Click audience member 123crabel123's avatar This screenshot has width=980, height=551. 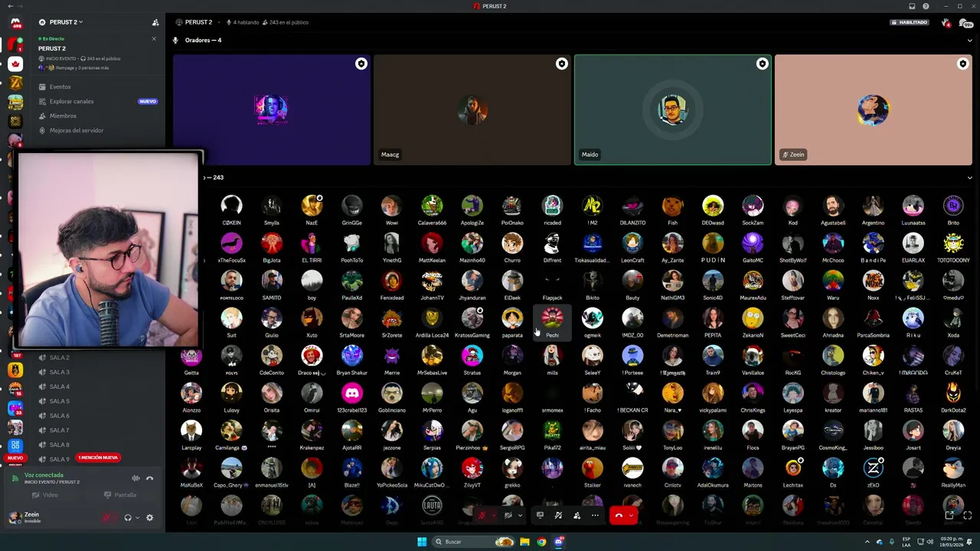pyautogui.click(x=352, y=393)
